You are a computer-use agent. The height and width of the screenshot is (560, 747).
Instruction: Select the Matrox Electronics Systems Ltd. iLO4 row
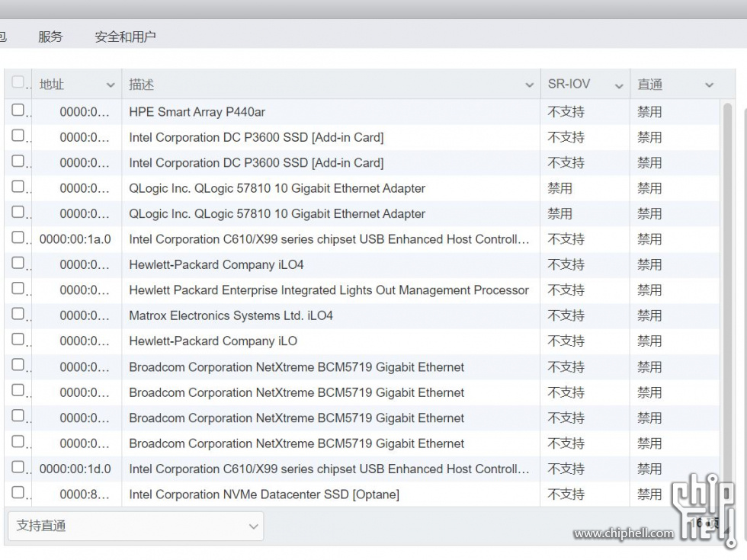click(230, 315)
